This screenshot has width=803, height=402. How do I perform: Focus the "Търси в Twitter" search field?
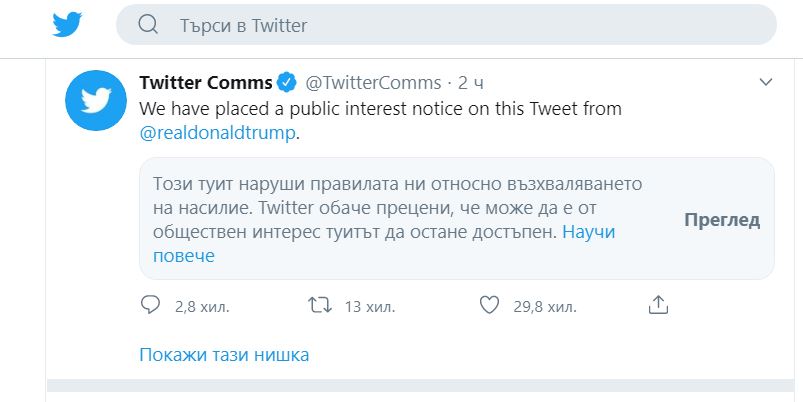(446, 25)
